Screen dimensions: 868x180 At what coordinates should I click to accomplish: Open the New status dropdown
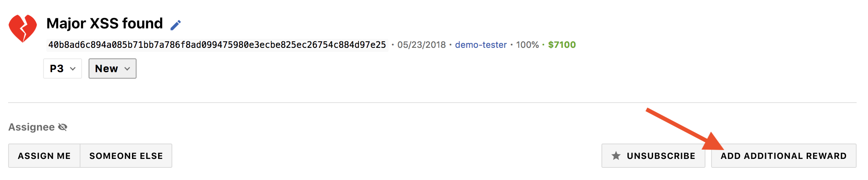tap(113, 69)
